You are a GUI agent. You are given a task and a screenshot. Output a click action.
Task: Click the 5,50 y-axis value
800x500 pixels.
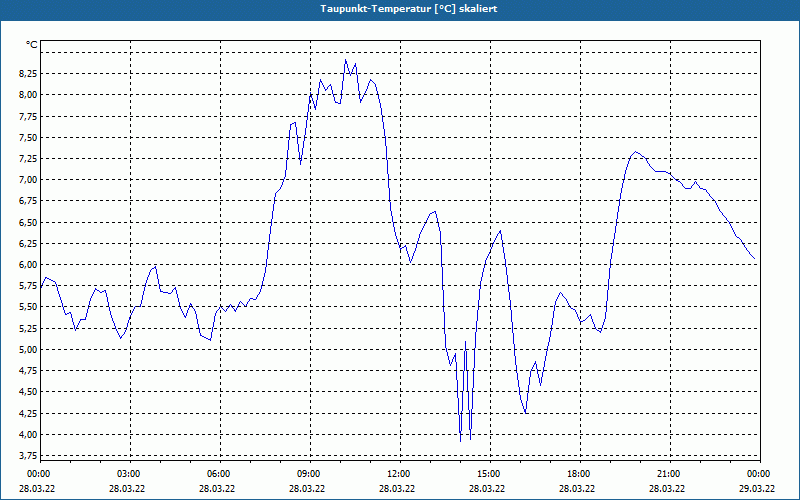(28, 307)
